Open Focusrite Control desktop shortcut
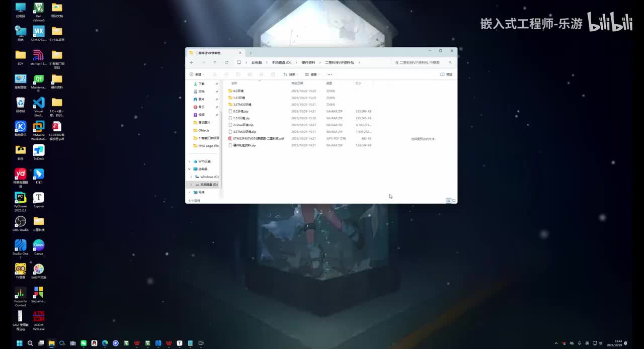This screenshot has width=644, height=349. point(21,297)
